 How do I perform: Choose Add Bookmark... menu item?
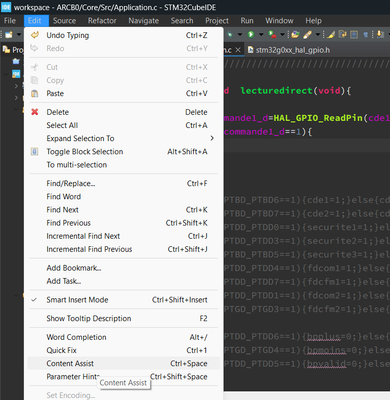click(124, 268)
